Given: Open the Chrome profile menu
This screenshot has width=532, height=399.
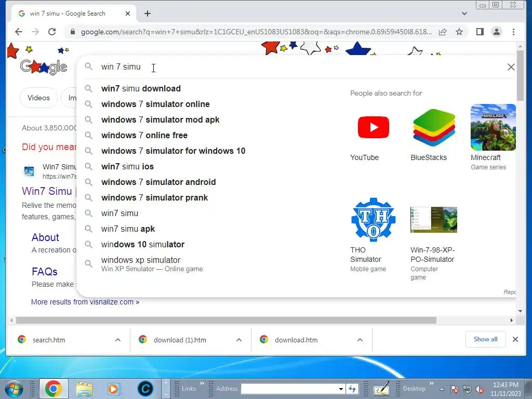Looking at the screenshot, I should tap(496, 32).
